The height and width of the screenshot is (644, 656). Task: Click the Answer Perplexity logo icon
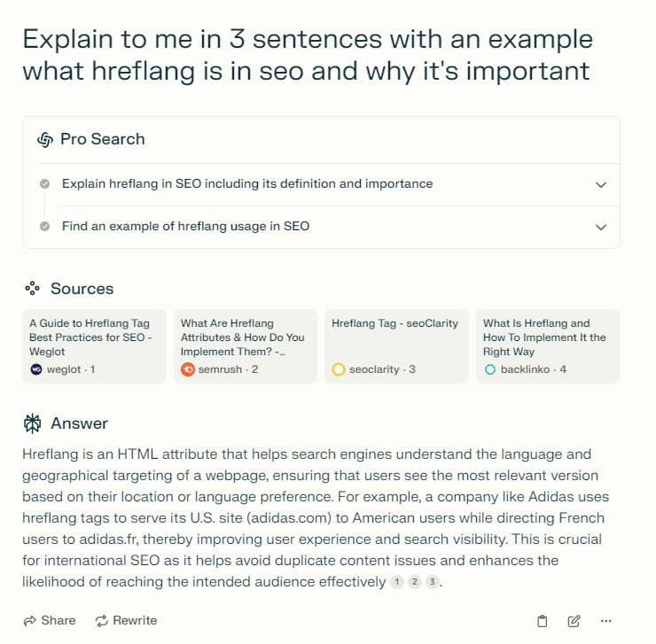coord(33,423)
